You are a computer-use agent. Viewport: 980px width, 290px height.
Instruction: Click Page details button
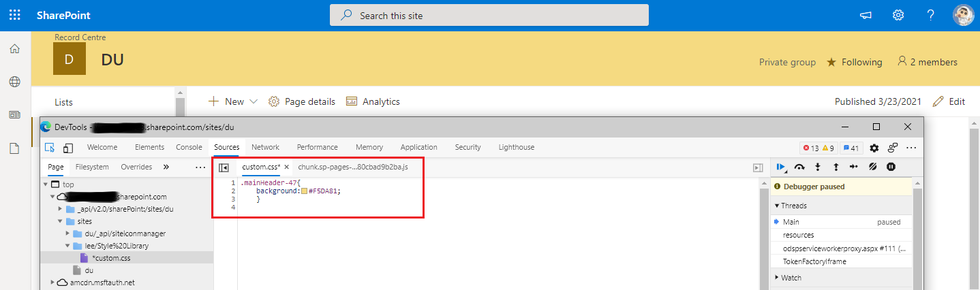tap(302, 101)
